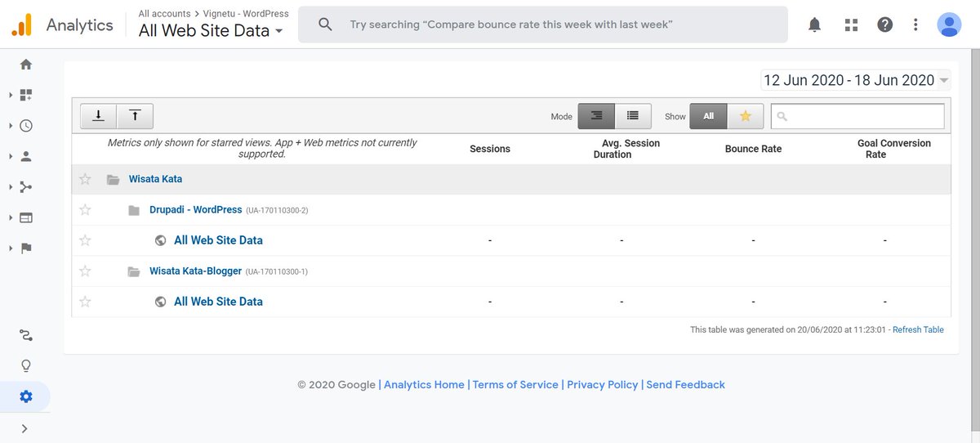Viewport: 980px width, 443px height.
Task: Open the Attribution icon in sidebar
Action: [x=26, y=335]
